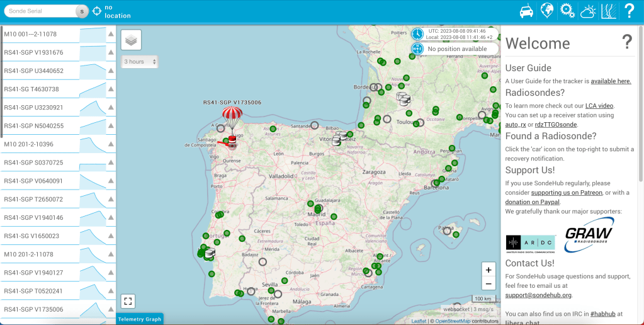Click the 'S' search-mode toggle button
Viewport: 644px width, 325px height.
(x=81, y=11)
